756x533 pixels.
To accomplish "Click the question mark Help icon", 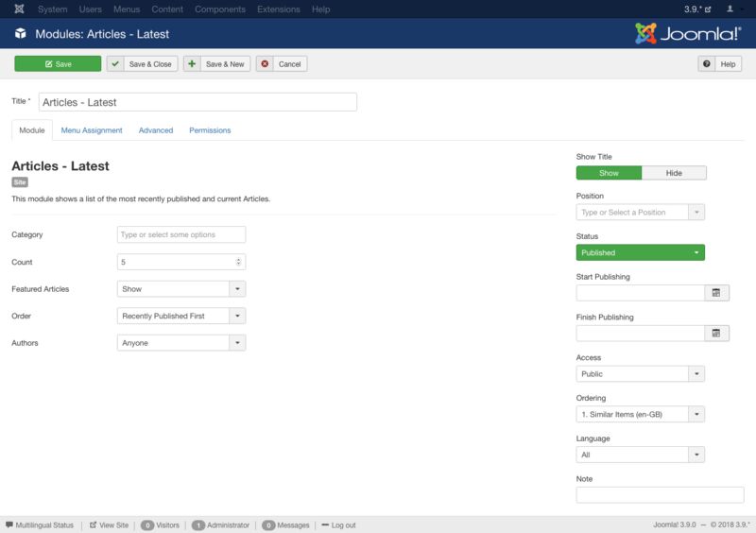I will 706,63.
